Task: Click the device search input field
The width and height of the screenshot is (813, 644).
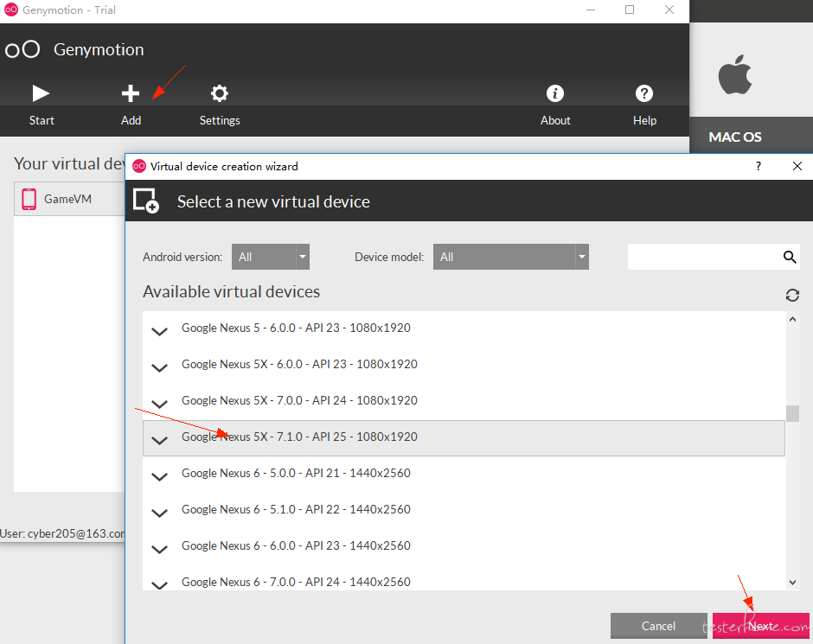Action: [x=705, y=257]
